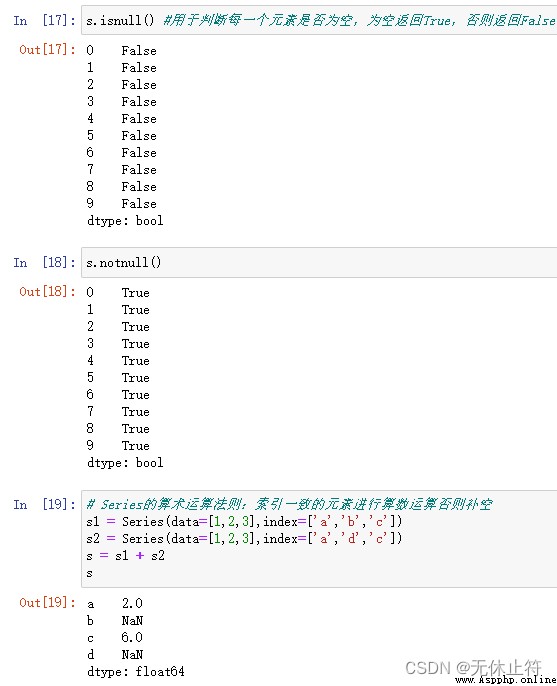Click the dtype: float64 output text
The height and width of the screenshot is (686, 557).
pyautogui.click(x=136, y=671)
